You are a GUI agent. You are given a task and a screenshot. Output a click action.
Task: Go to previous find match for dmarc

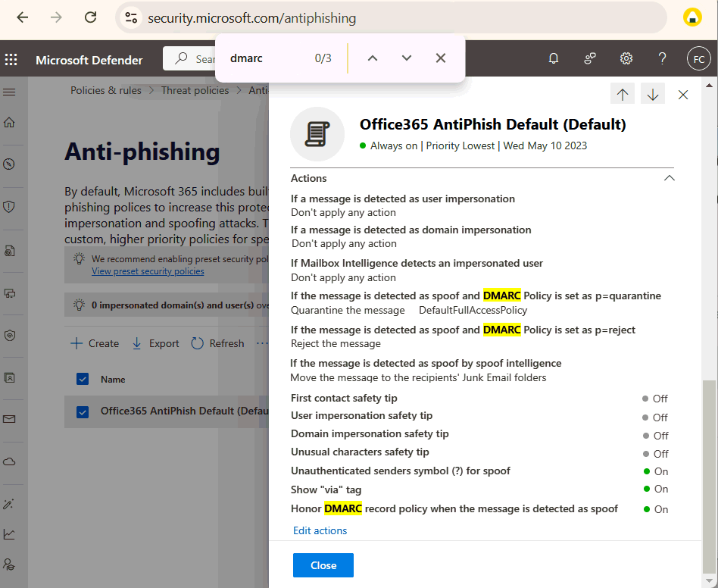pos(373,58)
